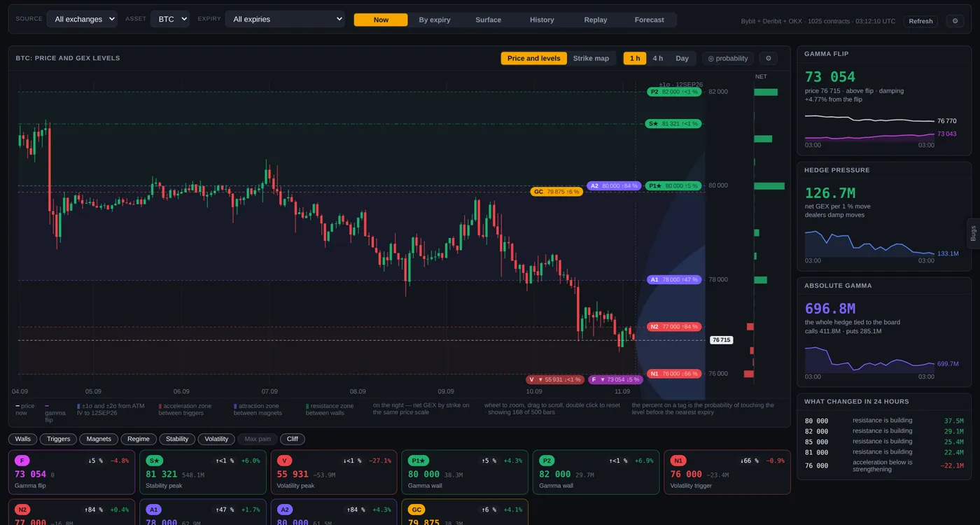
Task: Open the Bugs side tab
Action: [973, 233]
